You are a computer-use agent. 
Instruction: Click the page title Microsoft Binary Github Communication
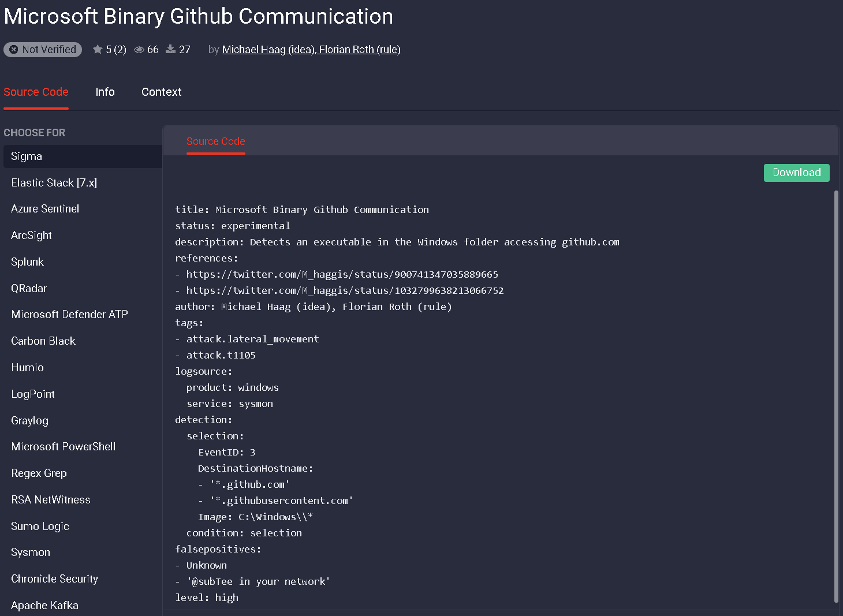coord(199,16)
